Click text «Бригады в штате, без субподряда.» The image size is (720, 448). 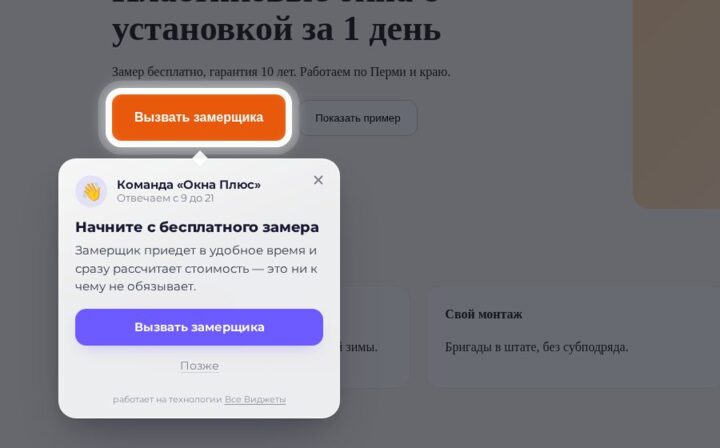536,347
